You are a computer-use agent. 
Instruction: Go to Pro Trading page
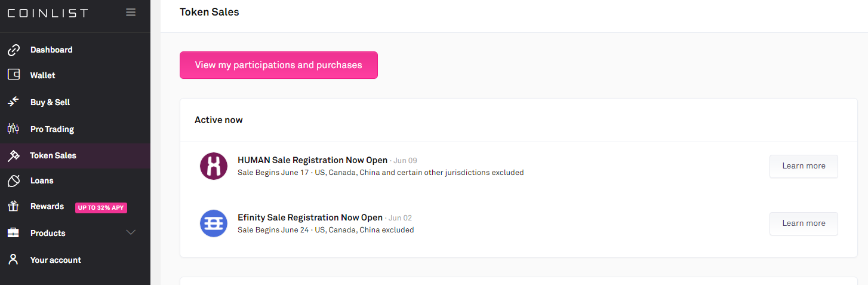click(x=52, y=129)
